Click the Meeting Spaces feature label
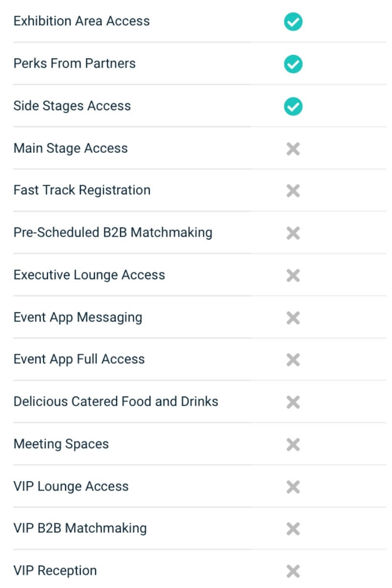 61,444
